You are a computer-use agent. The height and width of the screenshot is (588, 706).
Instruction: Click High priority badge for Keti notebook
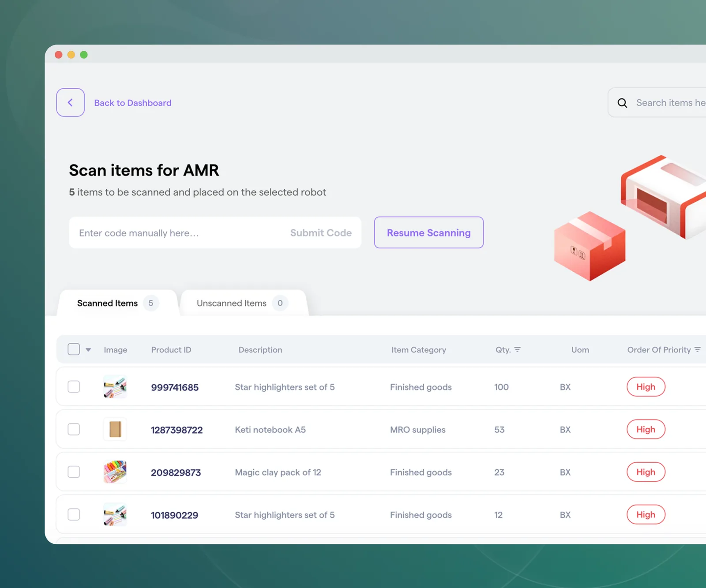646,429
